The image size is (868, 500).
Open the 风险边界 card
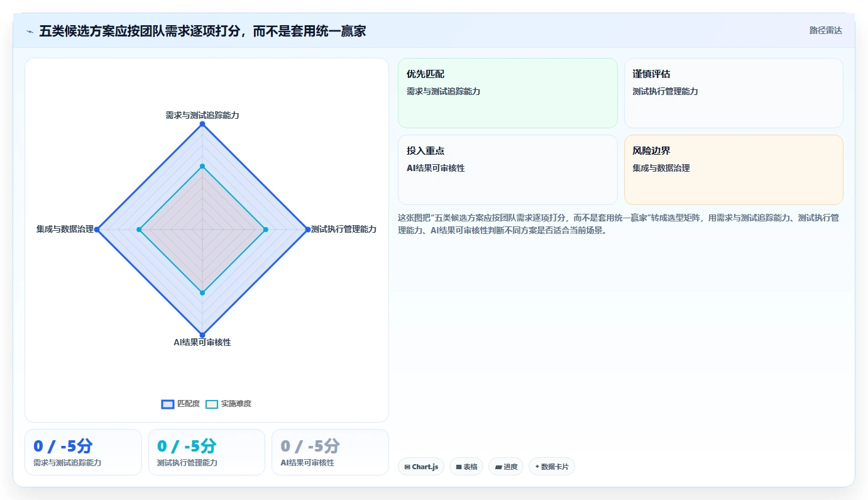pos(733,170)
